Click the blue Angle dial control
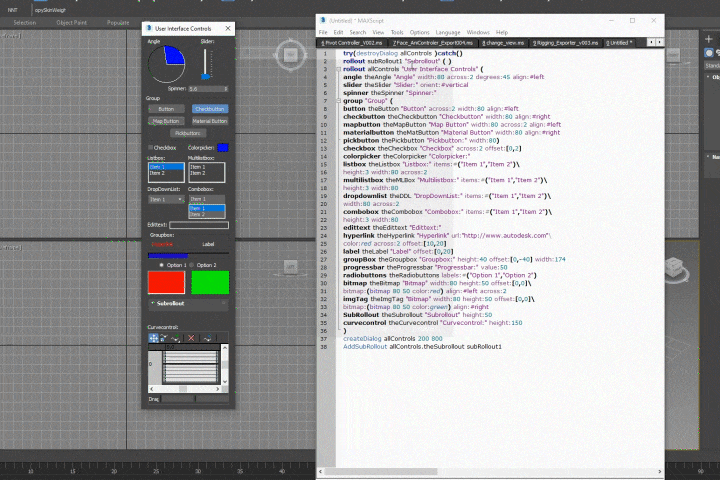The width and height of the screenshot is (720, 480). 166,64
